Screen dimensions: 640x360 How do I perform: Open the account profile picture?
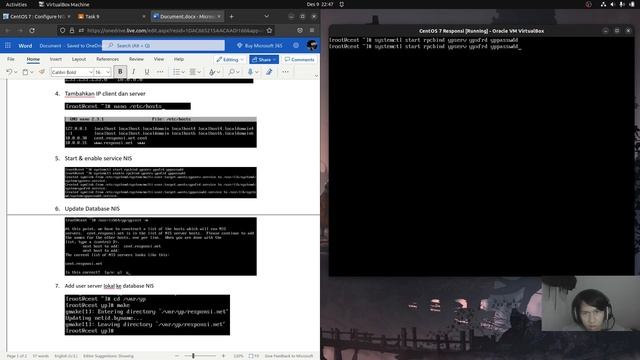point(312,45)
